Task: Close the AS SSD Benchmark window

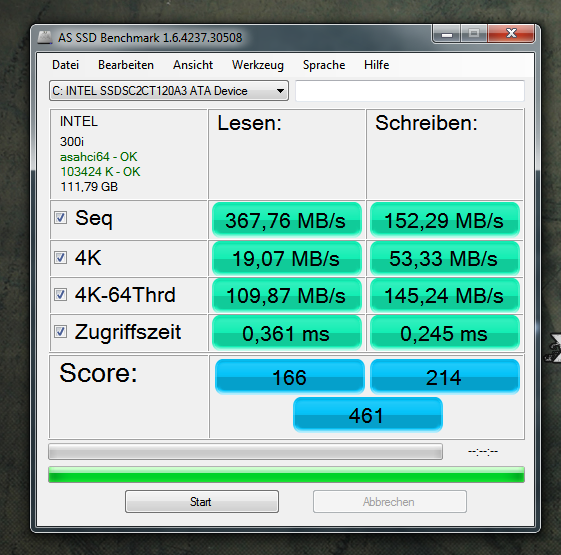Action: [511, 34]
